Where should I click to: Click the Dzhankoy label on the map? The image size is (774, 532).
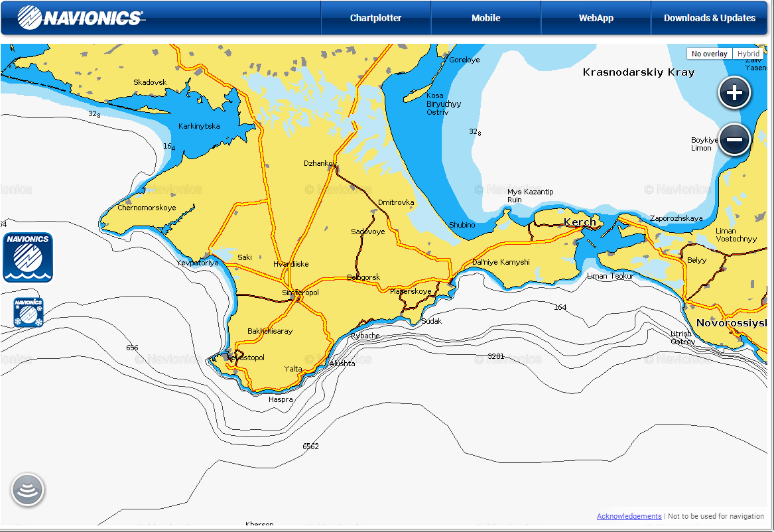tap(320, 163)
